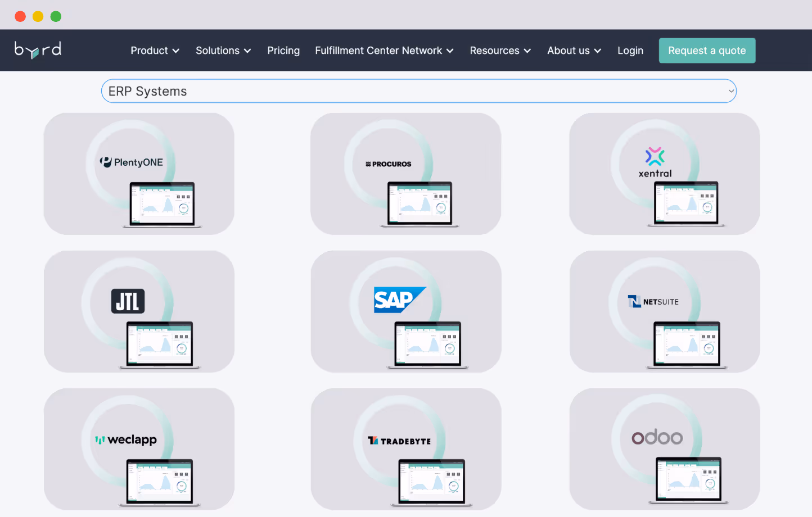Expand the Product menu
Viewport: 812px width, 517px height.
pos(155,50)
